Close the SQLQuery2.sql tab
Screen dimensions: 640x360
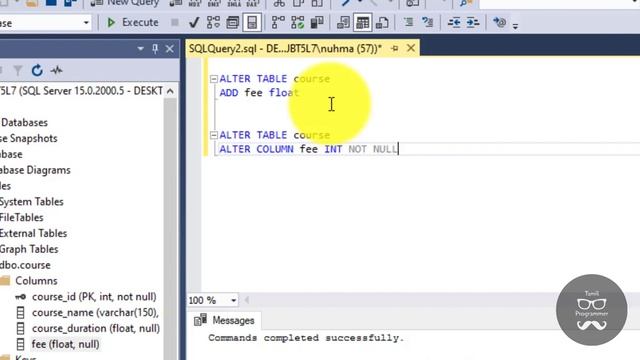click(411, 48)
